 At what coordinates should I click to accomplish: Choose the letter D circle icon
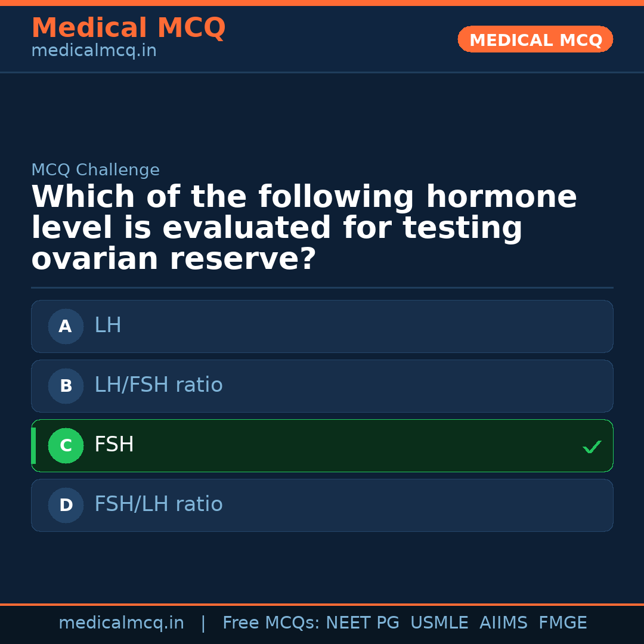tap(66, 505)
